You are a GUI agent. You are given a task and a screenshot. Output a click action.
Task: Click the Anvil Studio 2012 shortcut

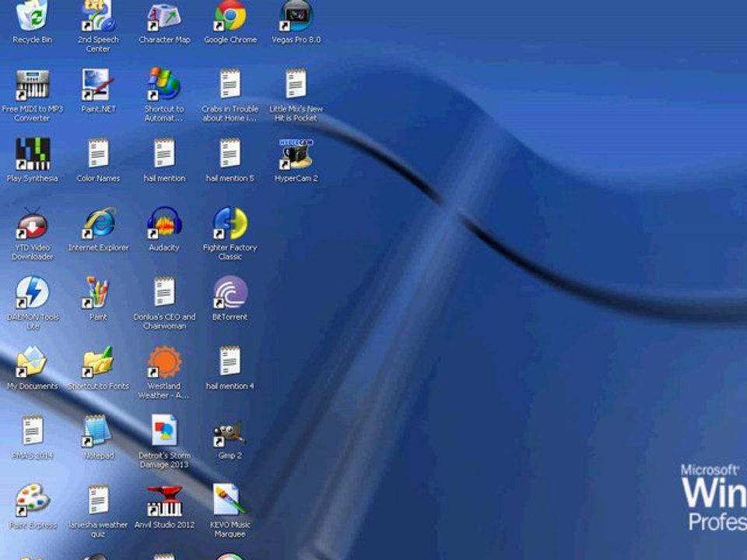[164, 500]
